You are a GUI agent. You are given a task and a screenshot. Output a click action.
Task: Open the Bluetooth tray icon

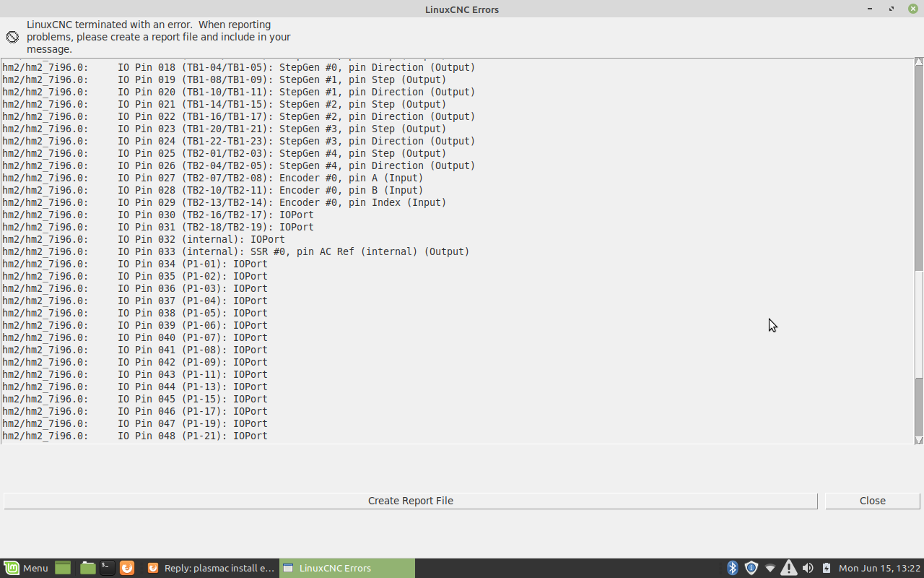(732, 568)
